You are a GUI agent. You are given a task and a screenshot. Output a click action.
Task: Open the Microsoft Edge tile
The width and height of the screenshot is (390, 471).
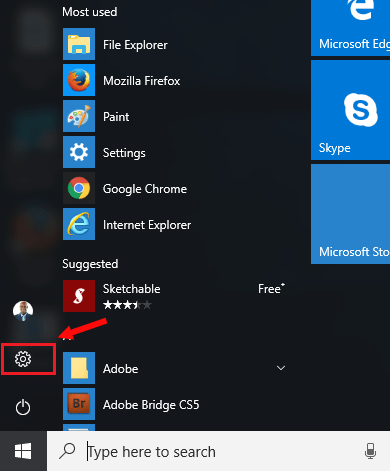350,28
